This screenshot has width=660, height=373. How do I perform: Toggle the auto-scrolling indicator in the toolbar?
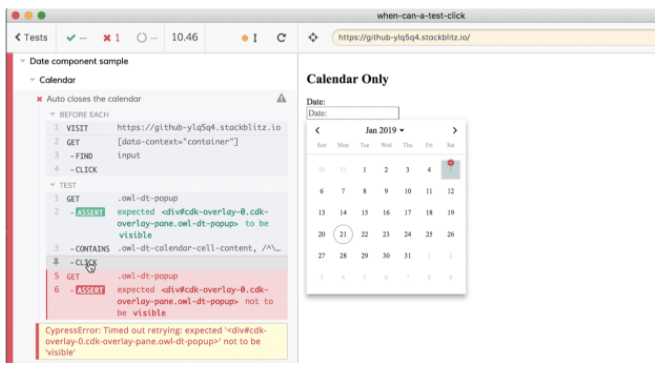click(250, 38)
